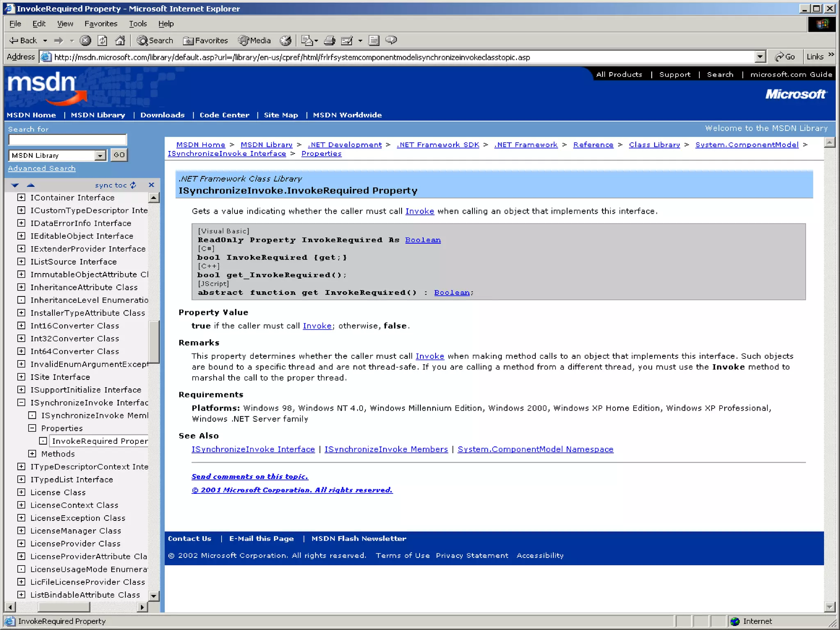Click the Search for text field

[x=68, y=140]
